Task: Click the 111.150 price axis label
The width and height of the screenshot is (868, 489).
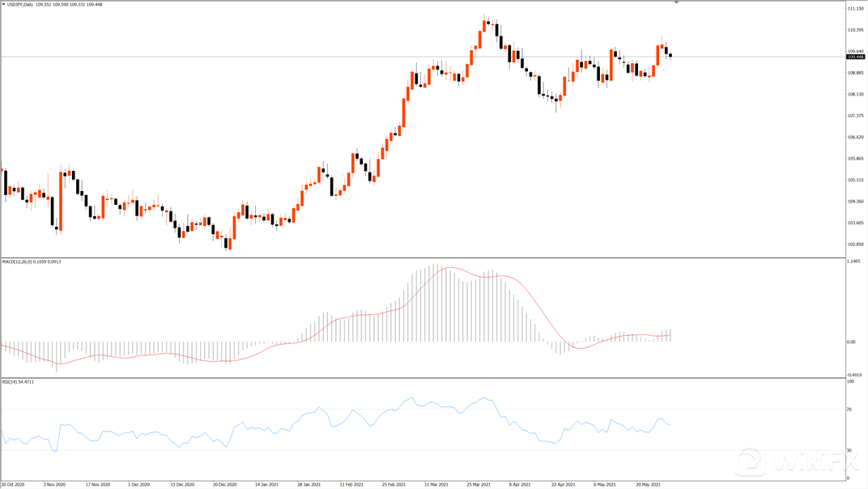Action: pos(854,9)
